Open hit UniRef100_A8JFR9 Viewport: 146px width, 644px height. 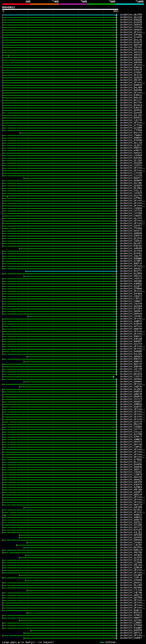131,15
